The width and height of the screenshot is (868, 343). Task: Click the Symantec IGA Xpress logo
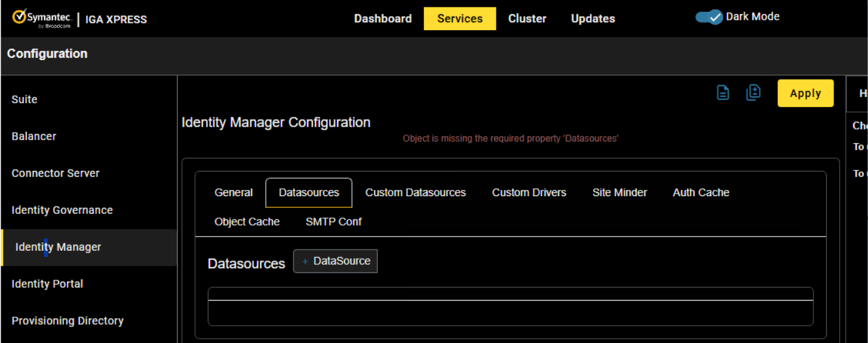(79, 18)
